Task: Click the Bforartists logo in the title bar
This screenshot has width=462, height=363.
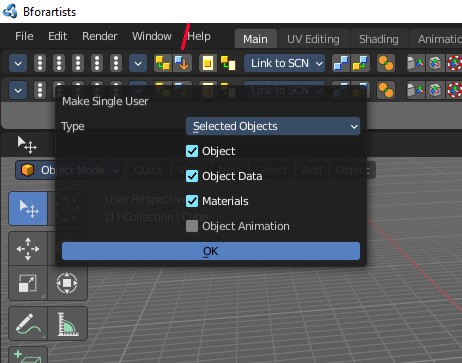Action: click(10, 11)
